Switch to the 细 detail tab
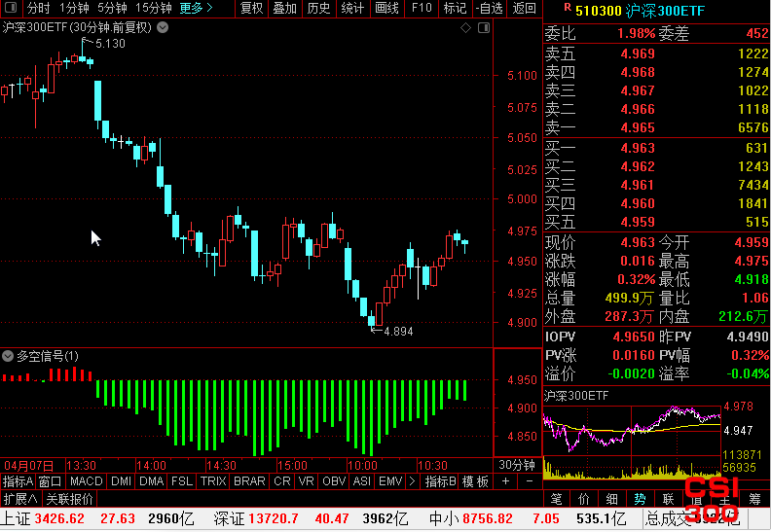This screenshot has height=532, width=771. (611, 499)
